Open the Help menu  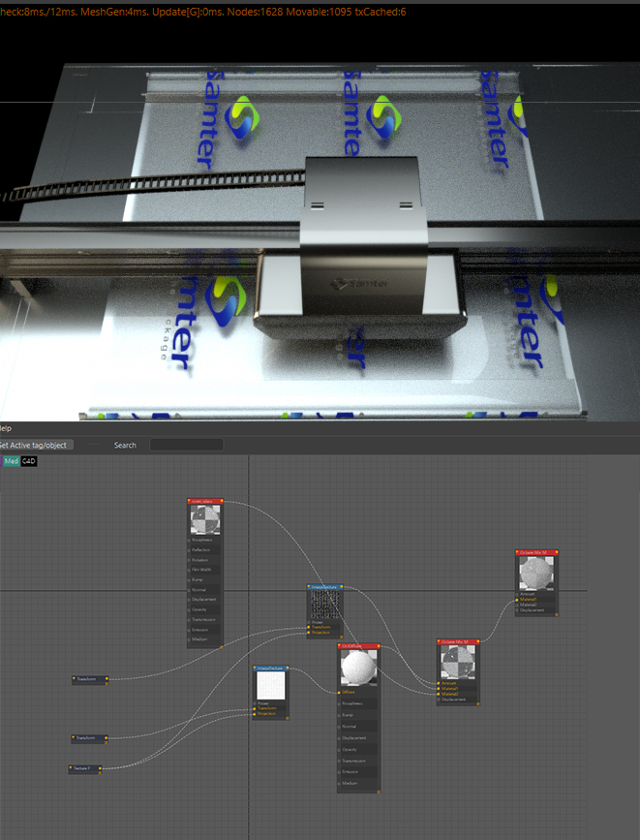click(x=6, y=428)
